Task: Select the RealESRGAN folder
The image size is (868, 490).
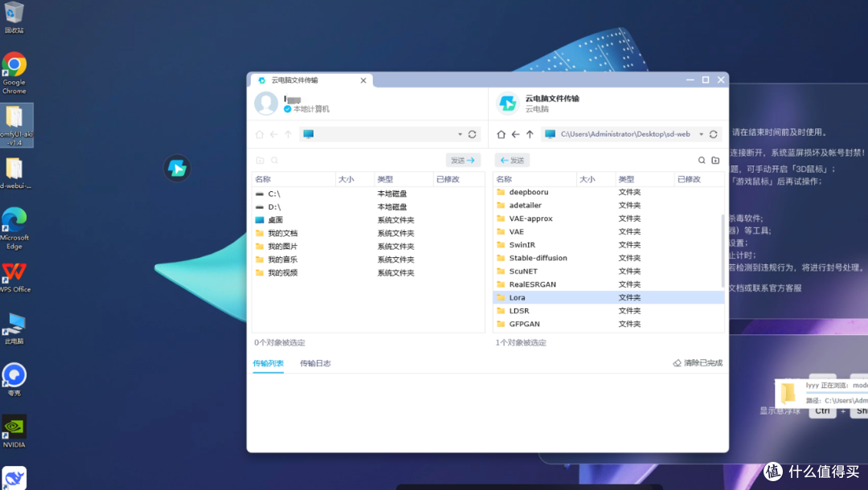Action: tap(608, 285)
